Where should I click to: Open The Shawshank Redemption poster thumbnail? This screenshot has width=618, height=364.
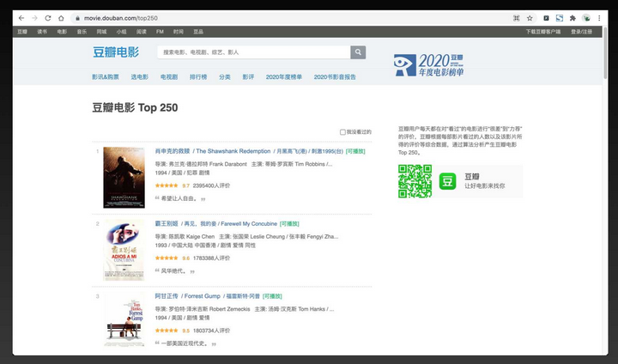coord(124,178)
